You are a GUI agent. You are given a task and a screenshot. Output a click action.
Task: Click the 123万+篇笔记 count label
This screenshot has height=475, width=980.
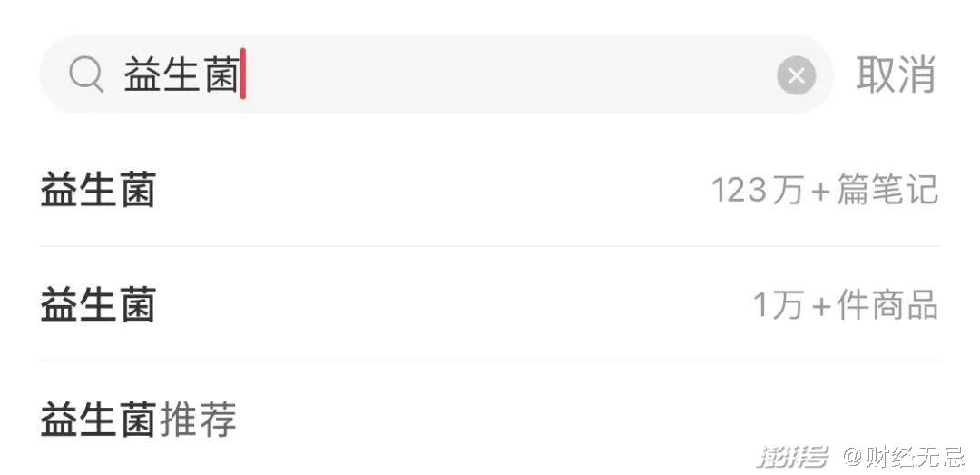pos(824,191)
